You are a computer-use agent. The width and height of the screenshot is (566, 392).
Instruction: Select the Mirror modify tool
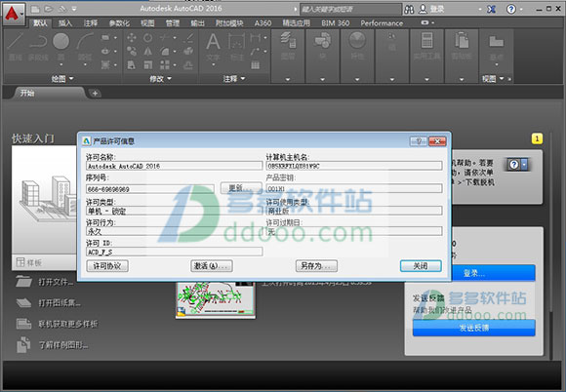pos(147,52)
